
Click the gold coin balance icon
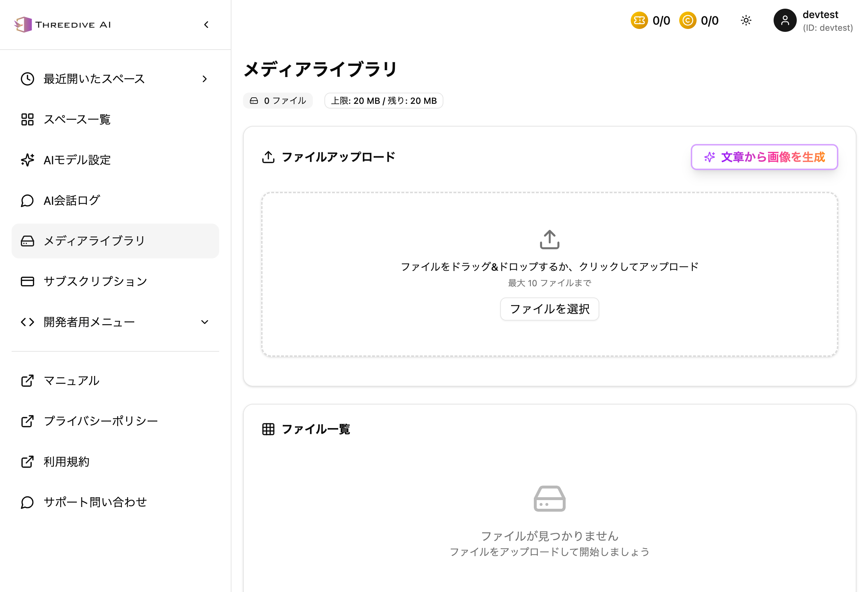tap(688, 20)
